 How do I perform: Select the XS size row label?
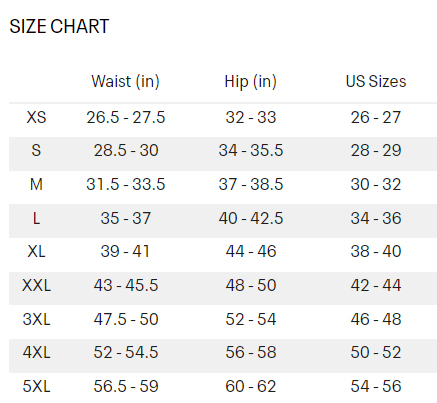pos(36,117)
